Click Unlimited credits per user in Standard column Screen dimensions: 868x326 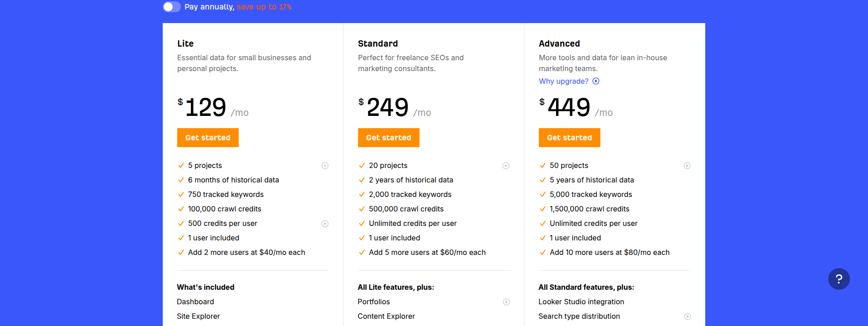(413, 223)
